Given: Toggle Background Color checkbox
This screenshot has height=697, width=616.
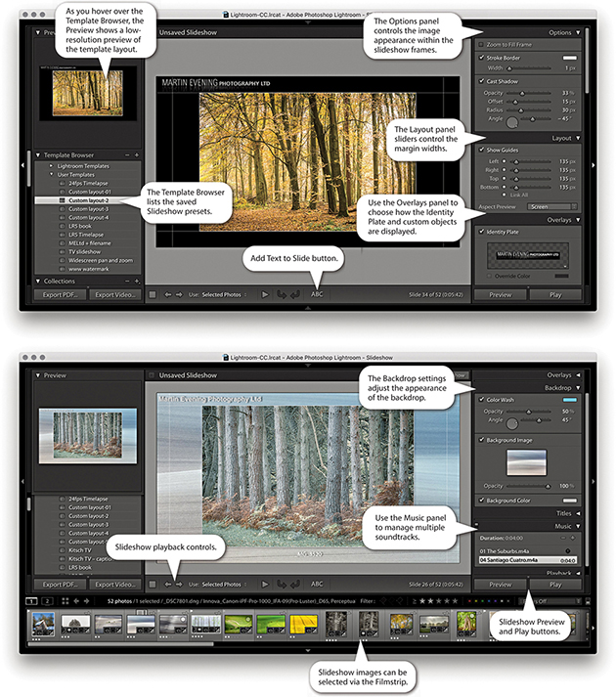Looking at the screenshot, I should click(x=481, y=501).
